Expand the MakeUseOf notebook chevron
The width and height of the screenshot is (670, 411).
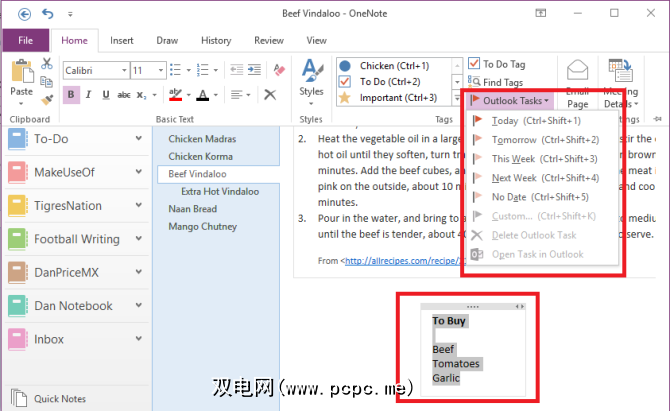click(x=138, y=172)
